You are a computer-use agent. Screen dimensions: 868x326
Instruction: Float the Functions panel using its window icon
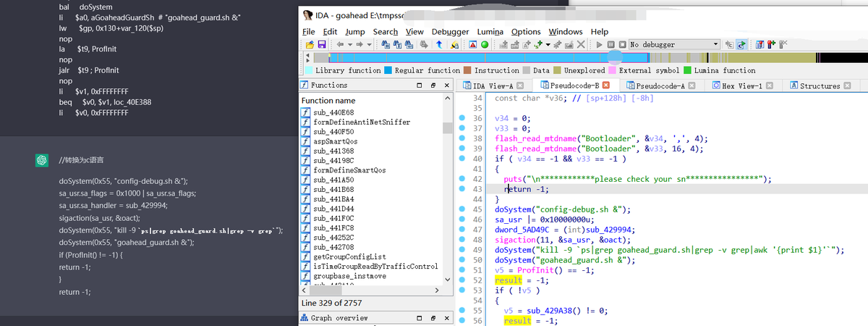coord(433,85)
